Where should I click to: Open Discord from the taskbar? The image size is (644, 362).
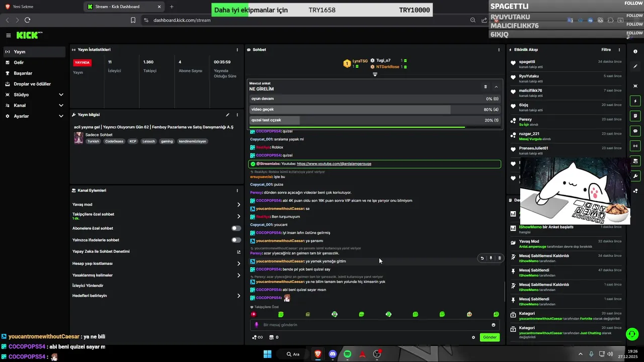pos(333,354)
